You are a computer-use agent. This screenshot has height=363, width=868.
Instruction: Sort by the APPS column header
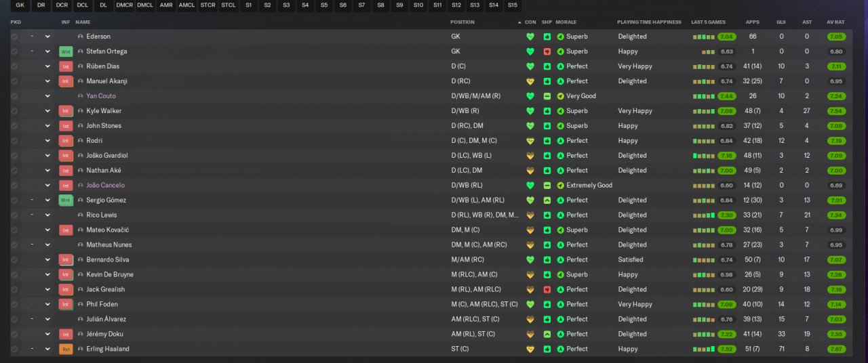[x=753, y=22]
